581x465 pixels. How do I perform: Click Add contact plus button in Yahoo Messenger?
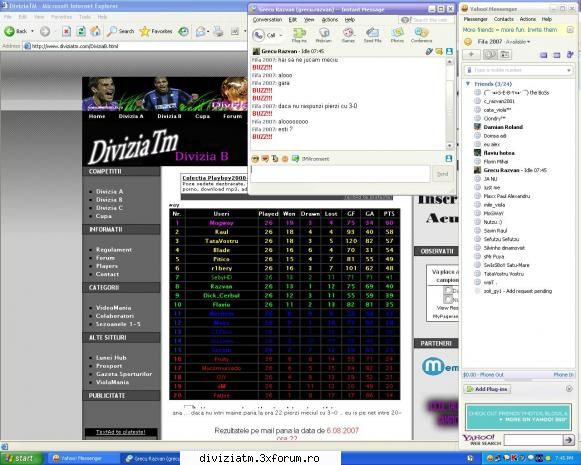coord(471,55)
